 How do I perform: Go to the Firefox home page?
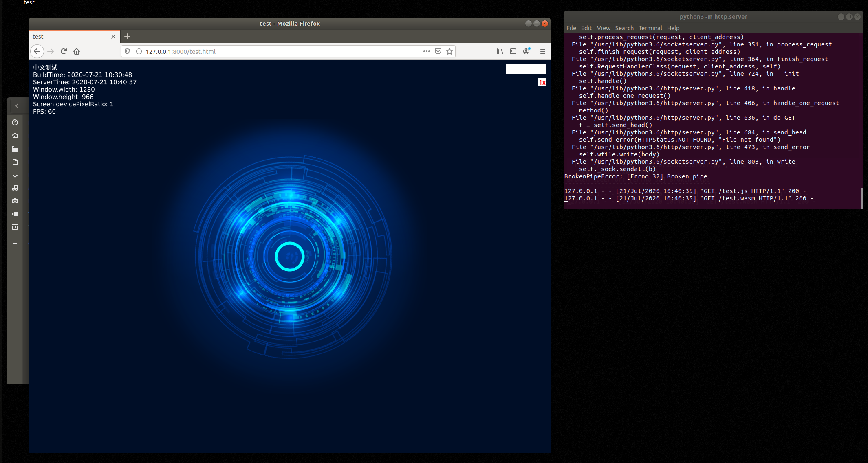77,52
